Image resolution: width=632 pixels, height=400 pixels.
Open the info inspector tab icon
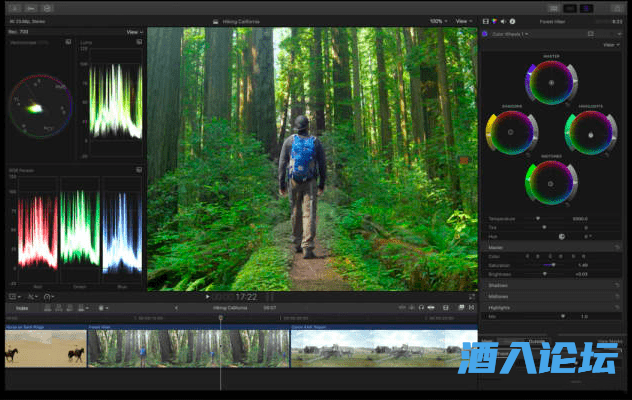click(510, 20)
